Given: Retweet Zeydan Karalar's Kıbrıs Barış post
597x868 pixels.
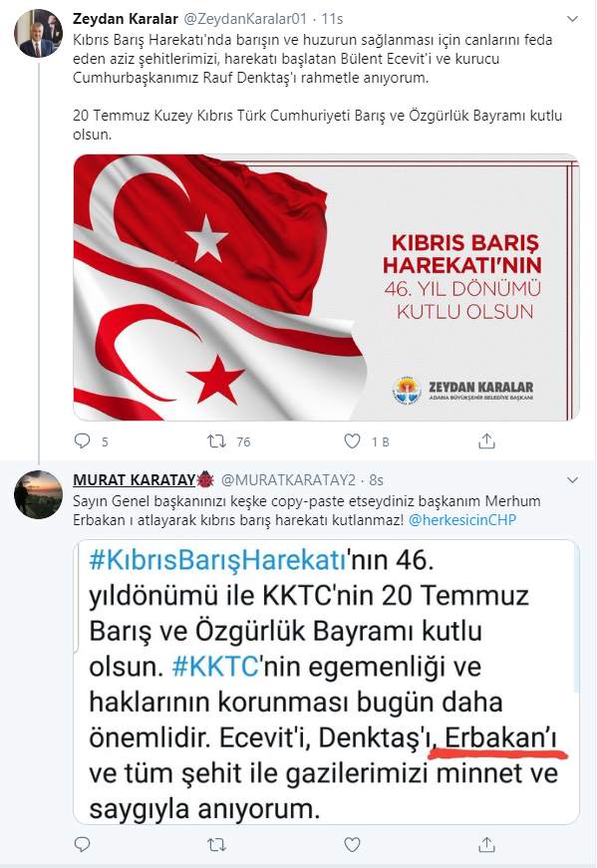Looking at the screenshot, I should [x=216, y=441].
